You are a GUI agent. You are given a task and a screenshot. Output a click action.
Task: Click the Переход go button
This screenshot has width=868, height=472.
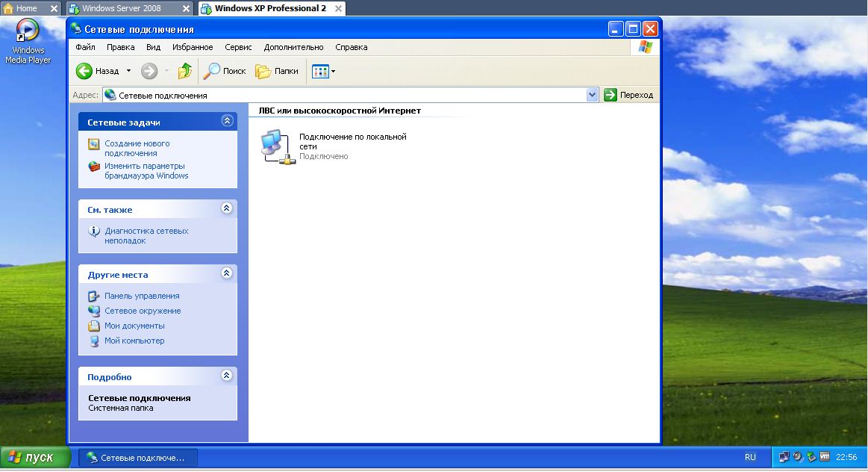[629, 96]
